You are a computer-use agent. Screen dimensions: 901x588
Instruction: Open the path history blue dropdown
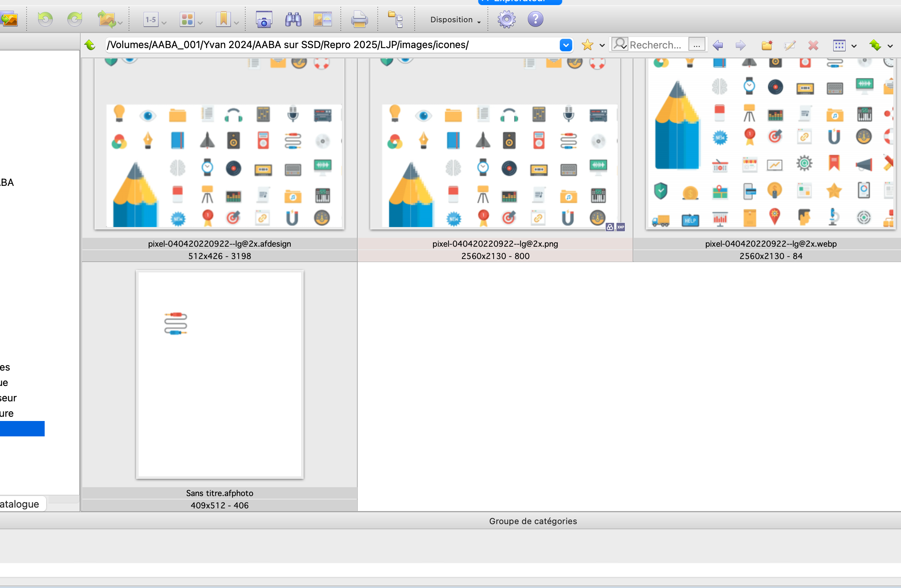click(x=566, y=45)
